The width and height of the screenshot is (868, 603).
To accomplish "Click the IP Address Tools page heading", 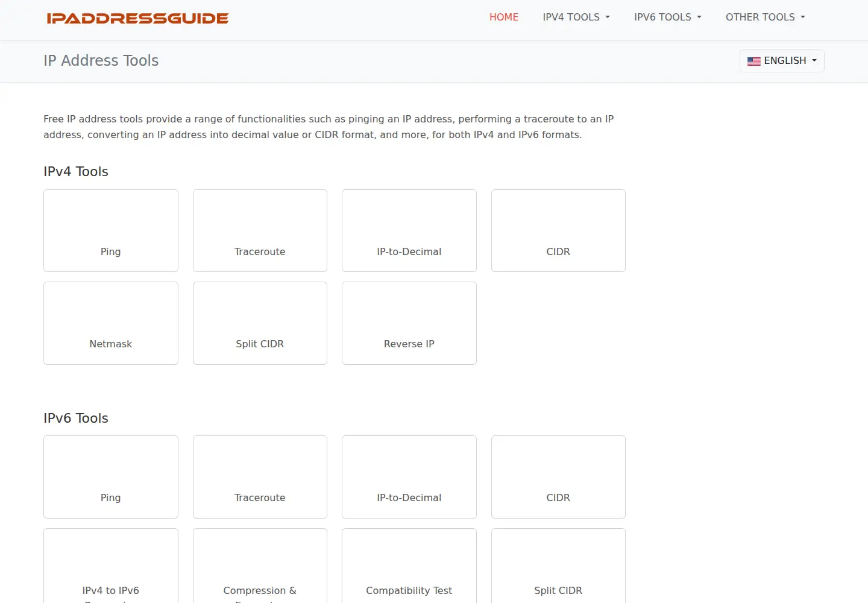I will 101,60.
